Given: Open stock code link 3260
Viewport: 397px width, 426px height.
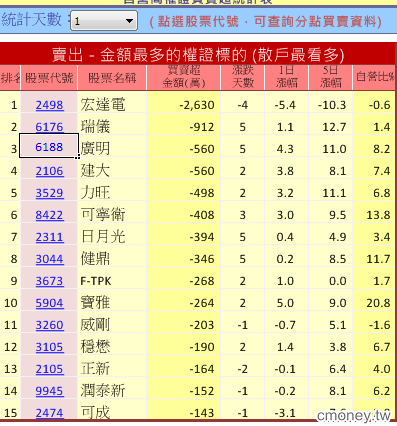Looking at the screenshot, I should coord(49,325).
